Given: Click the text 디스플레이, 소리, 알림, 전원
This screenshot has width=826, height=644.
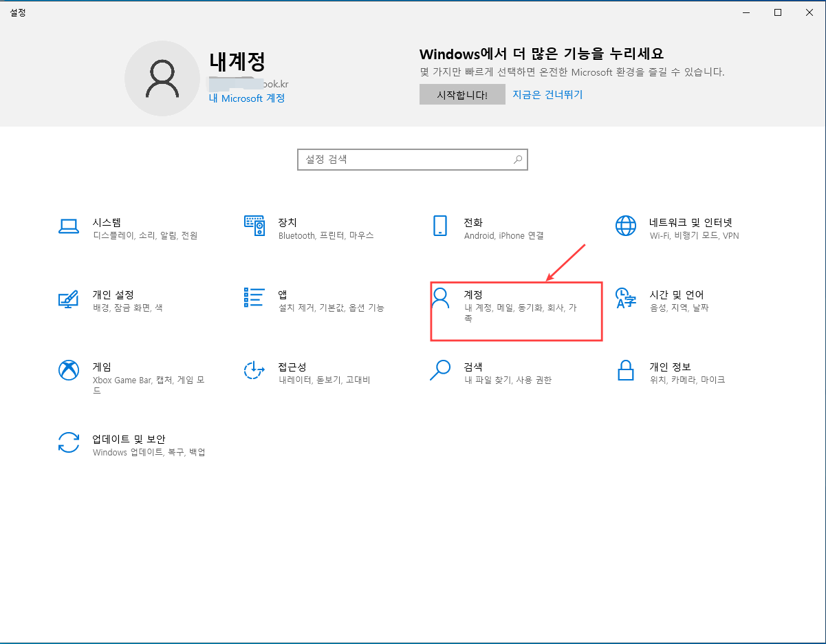Looking at the screenshot, I should [145, 235].
